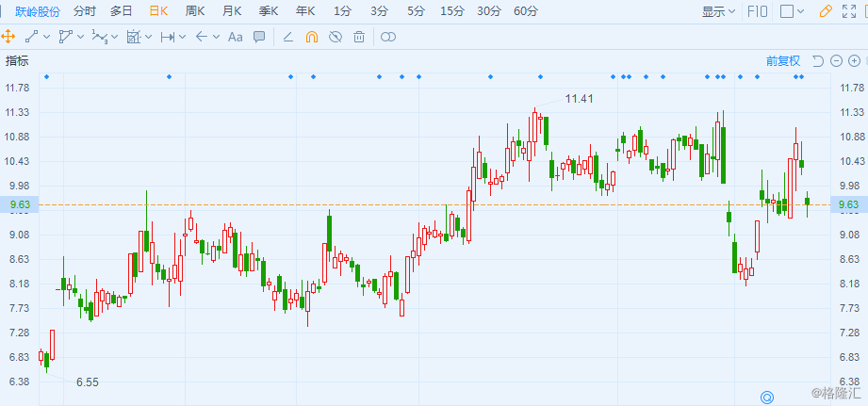868x406 pixels.
Task: Expand the measurement tool dropdown arrow
Action: coord(149,37)
